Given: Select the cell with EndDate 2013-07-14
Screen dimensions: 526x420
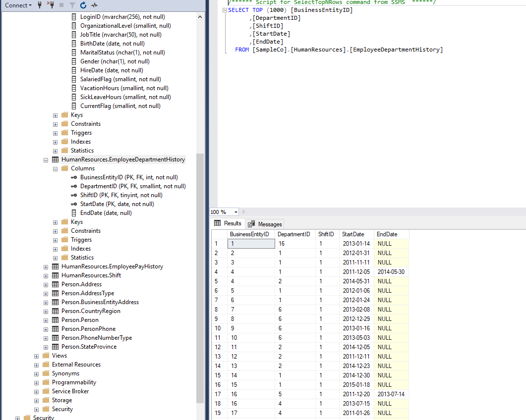Looking at the screenshot, I should click(x=392, y=394).
